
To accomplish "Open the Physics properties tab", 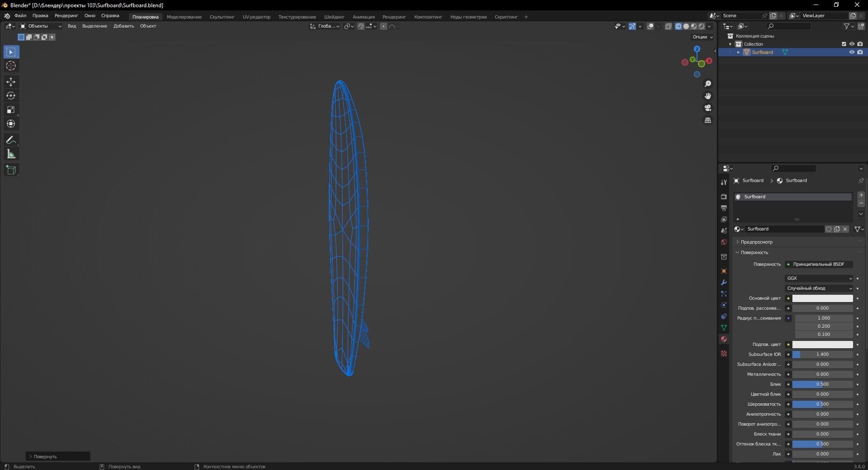I will tap(724, 305).
